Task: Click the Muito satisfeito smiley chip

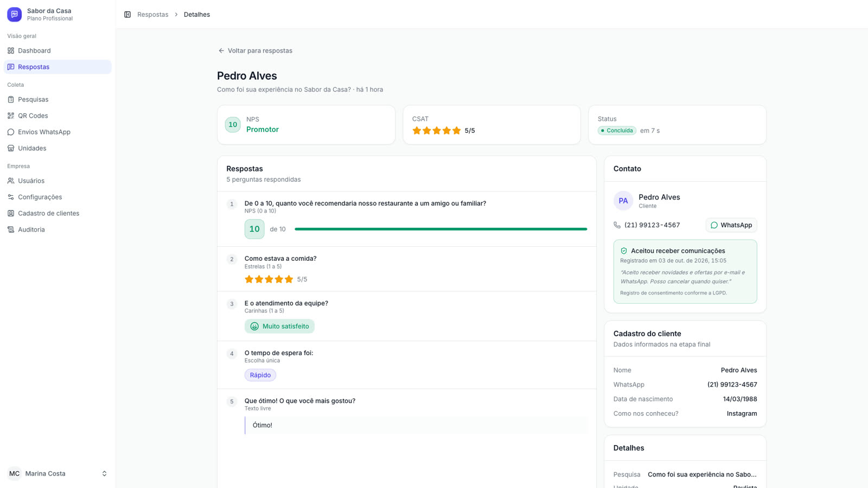Action: pyautogui.click(x=279, y=326)
